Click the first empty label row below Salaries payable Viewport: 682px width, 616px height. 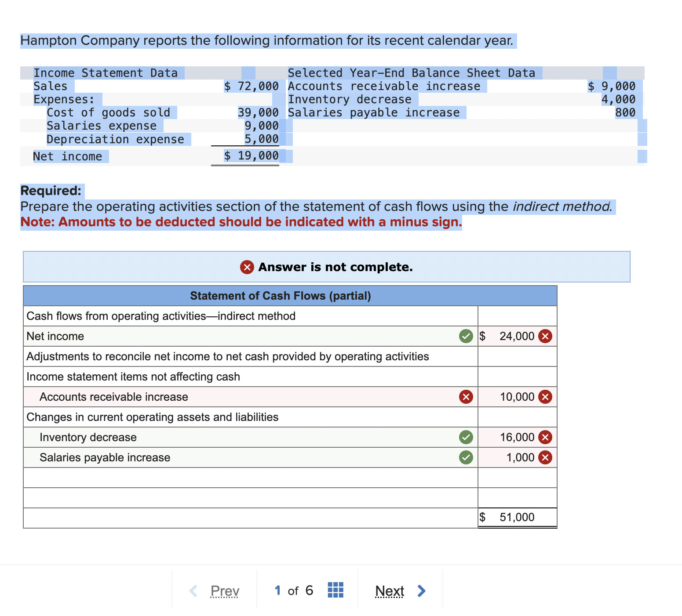(251, 478)
